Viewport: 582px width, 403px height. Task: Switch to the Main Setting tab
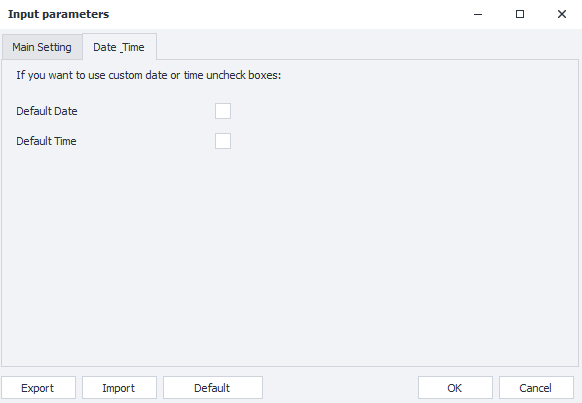click(42, 47)
